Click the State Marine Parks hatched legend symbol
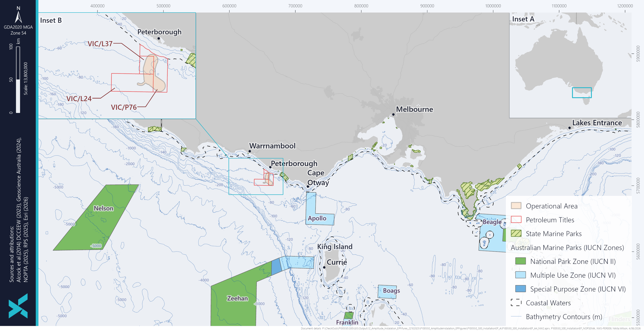 pyautogui.click(x=516, y=233)
